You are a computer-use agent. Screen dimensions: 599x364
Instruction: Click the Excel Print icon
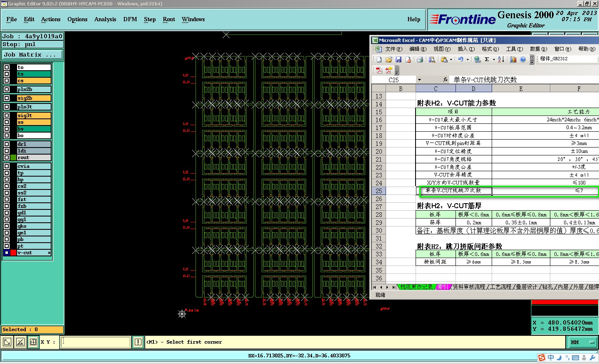pos(420,59)
